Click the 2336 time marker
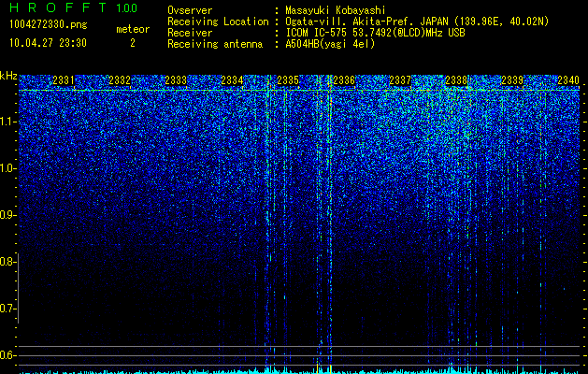Screen dimensions: 588x374 pos(344,80)
